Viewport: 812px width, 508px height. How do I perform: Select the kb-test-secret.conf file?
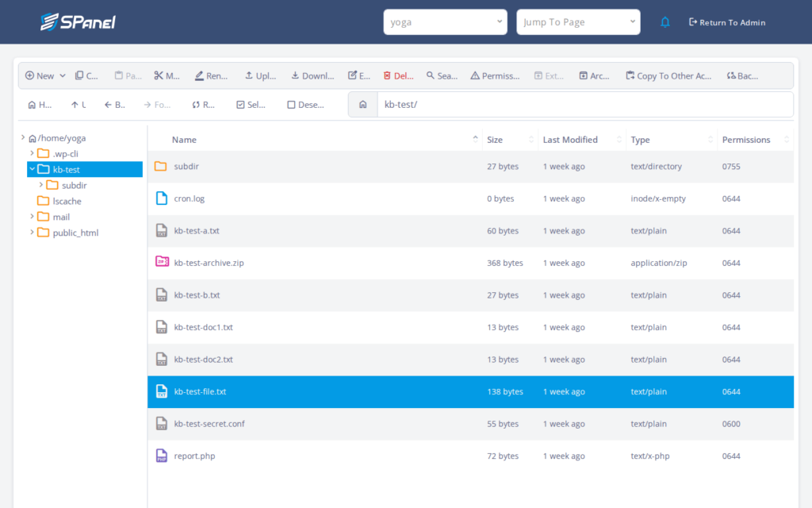click(x=471, y=424)
